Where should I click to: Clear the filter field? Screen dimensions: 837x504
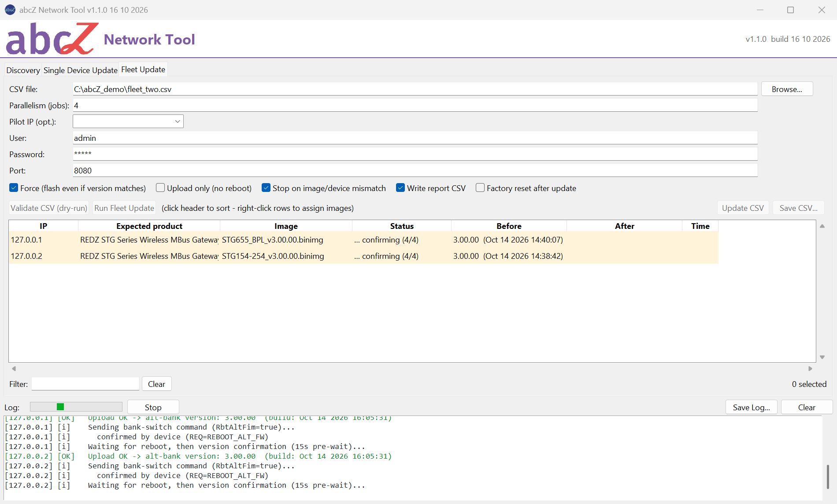[x=156, y=384]
